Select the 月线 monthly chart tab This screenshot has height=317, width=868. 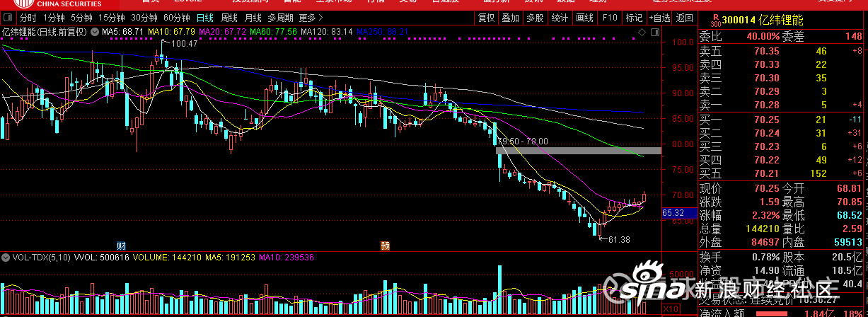coord(253,18)
